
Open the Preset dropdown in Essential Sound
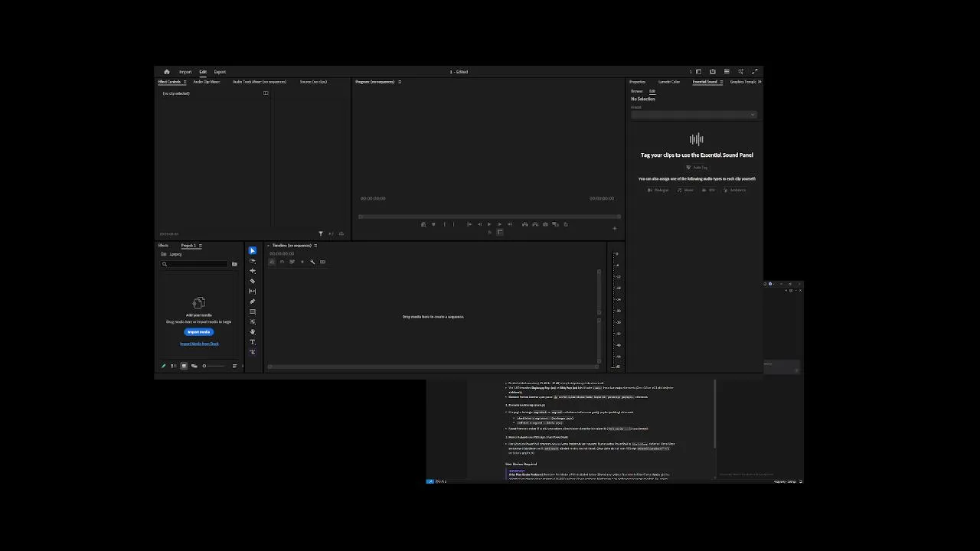tap(694, 115)
